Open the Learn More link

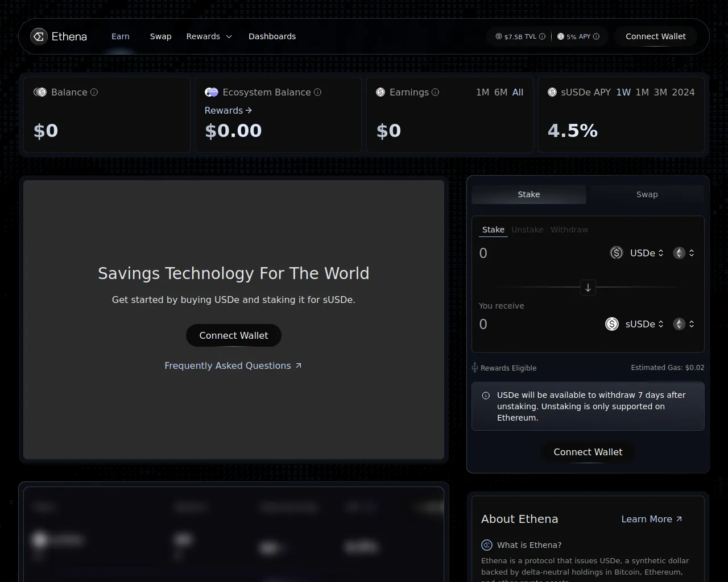652,519
